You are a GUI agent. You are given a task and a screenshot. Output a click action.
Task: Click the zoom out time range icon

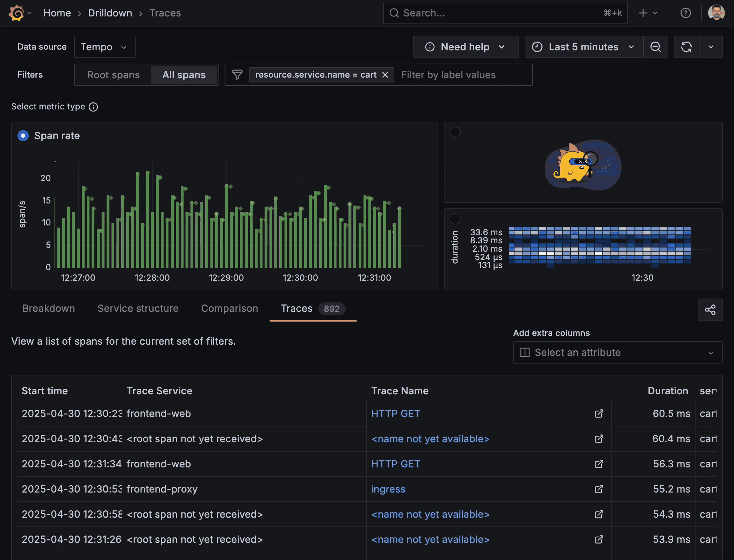pyautogui.click(x=656, y=47)
